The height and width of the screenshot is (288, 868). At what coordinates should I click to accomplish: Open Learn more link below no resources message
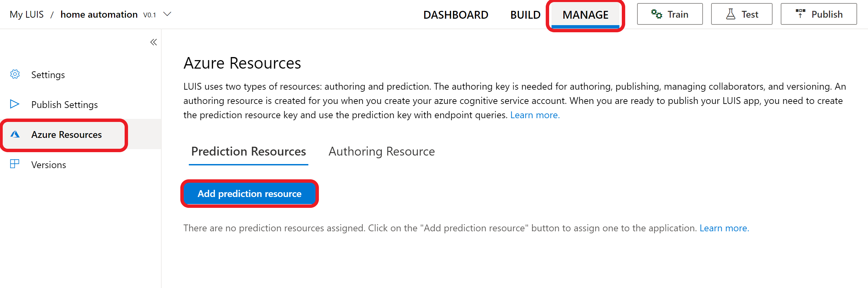tap(724, 228)
